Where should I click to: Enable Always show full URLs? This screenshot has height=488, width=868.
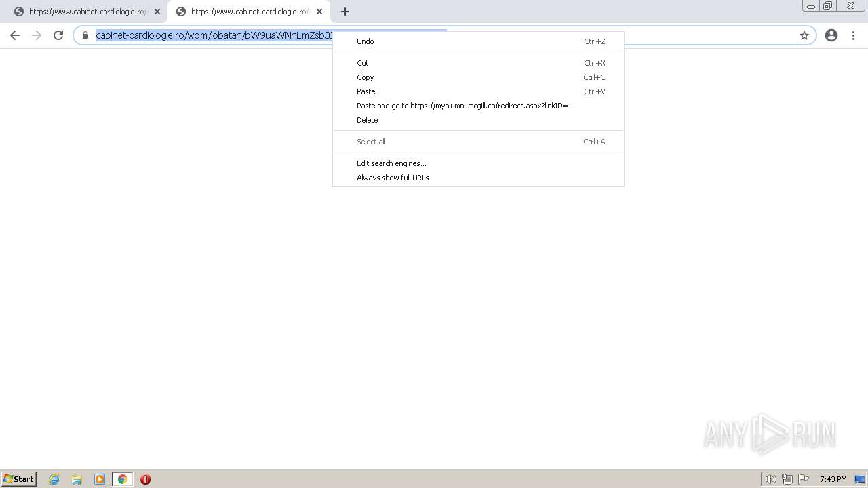click(x=478, y=178)
